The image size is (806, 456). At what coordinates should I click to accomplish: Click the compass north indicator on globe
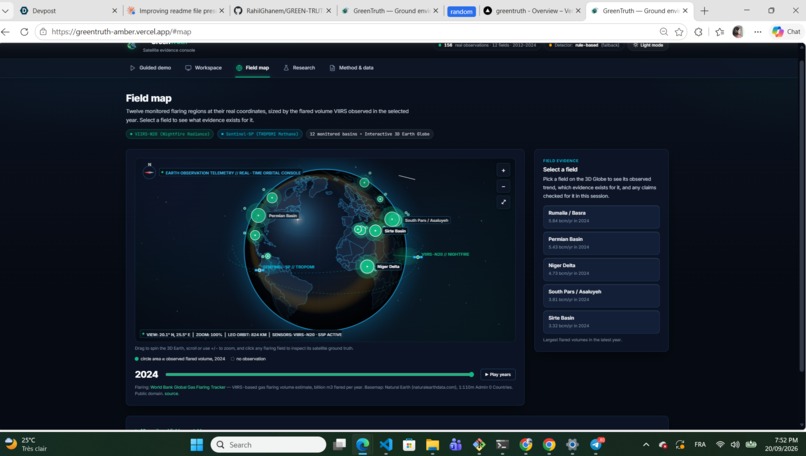(149, 172)
